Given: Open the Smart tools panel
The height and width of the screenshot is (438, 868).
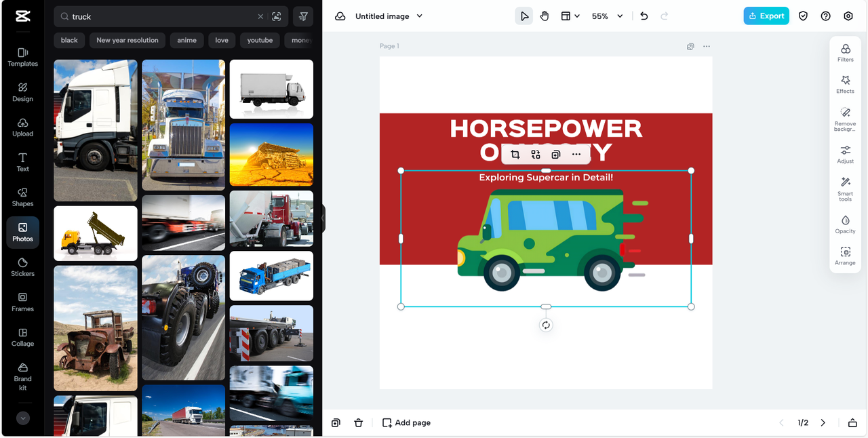Looking at the screenshot, I should [846, 189].
